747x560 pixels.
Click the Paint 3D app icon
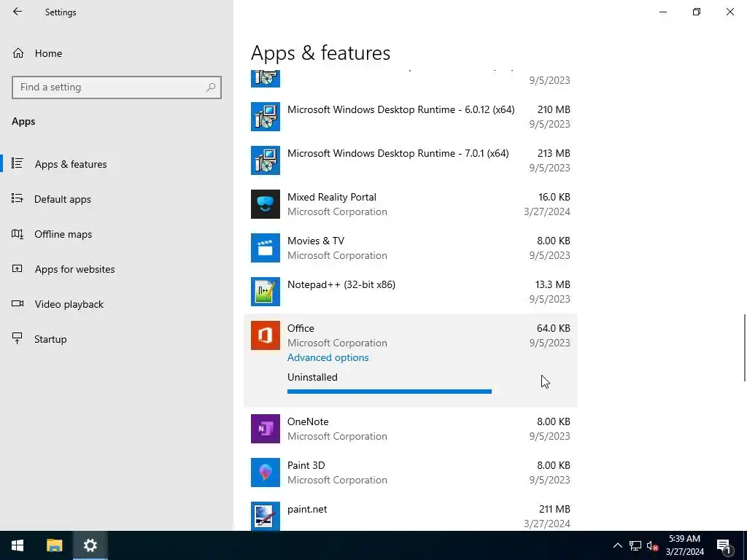266,472
